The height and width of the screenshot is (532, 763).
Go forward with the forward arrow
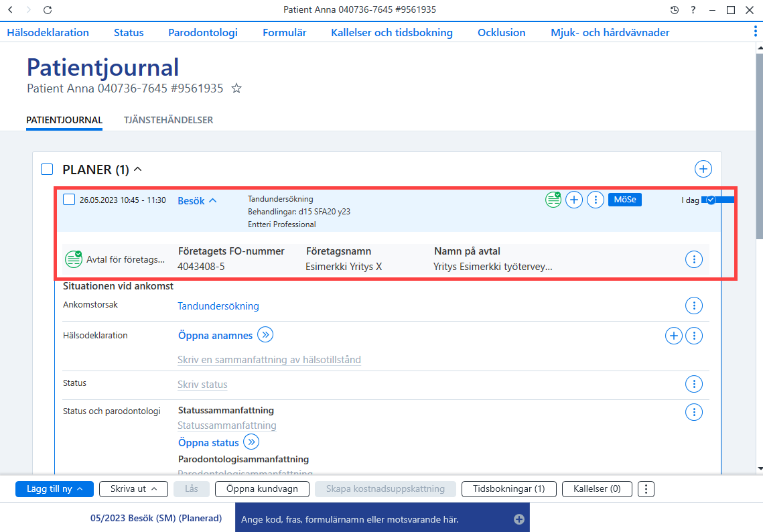(x=28, y=10)
